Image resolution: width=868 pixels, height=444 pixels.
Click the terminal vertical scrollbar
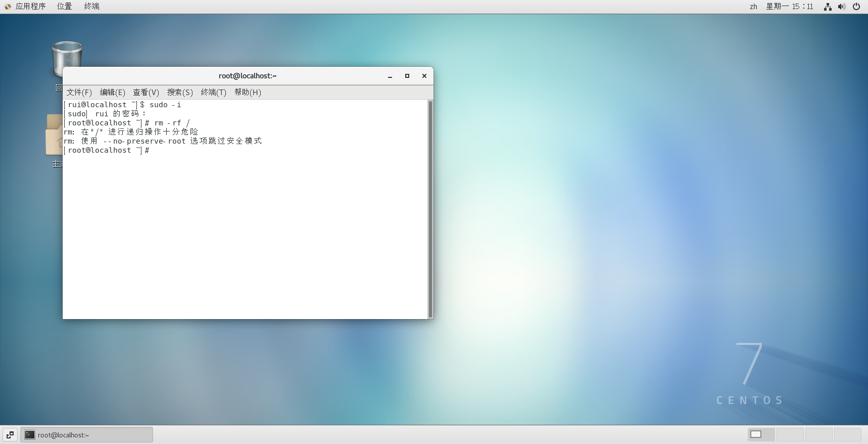tap(430, 209)
